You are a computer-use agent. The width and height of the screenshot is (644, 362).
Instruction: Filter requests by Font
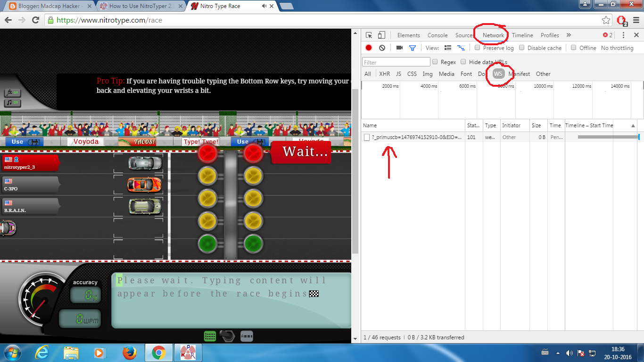[466, 74]
